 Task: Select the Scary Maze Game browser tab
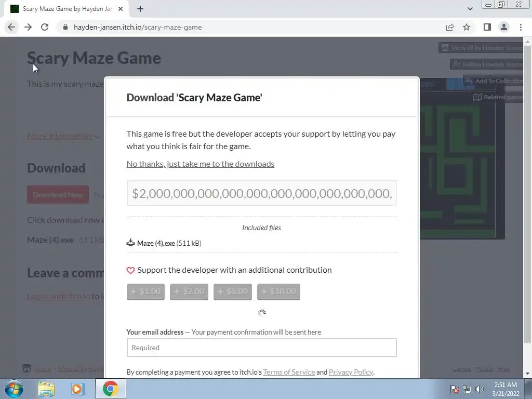tap(66, 9)
